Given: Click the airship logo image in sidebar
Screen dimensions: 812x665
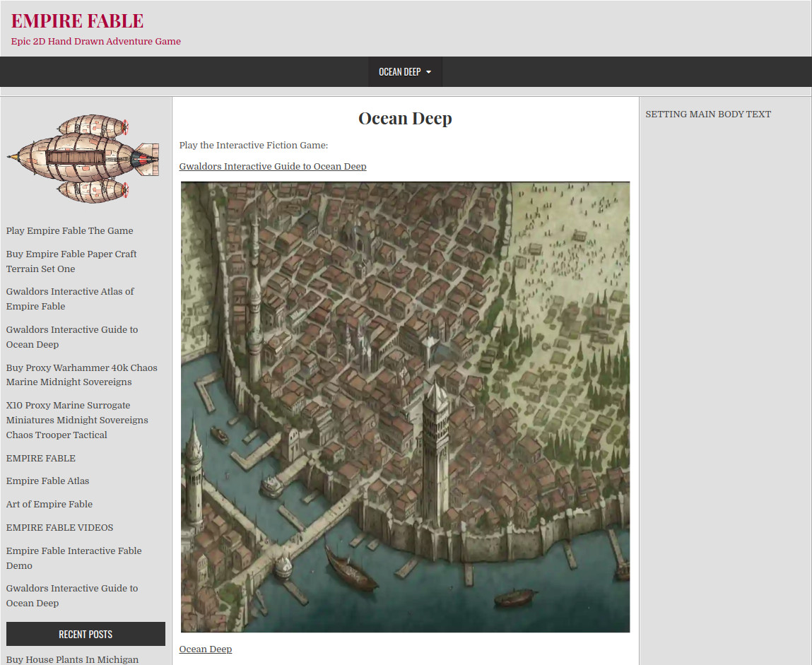Looking at the screenshot, I should (83, 159).
